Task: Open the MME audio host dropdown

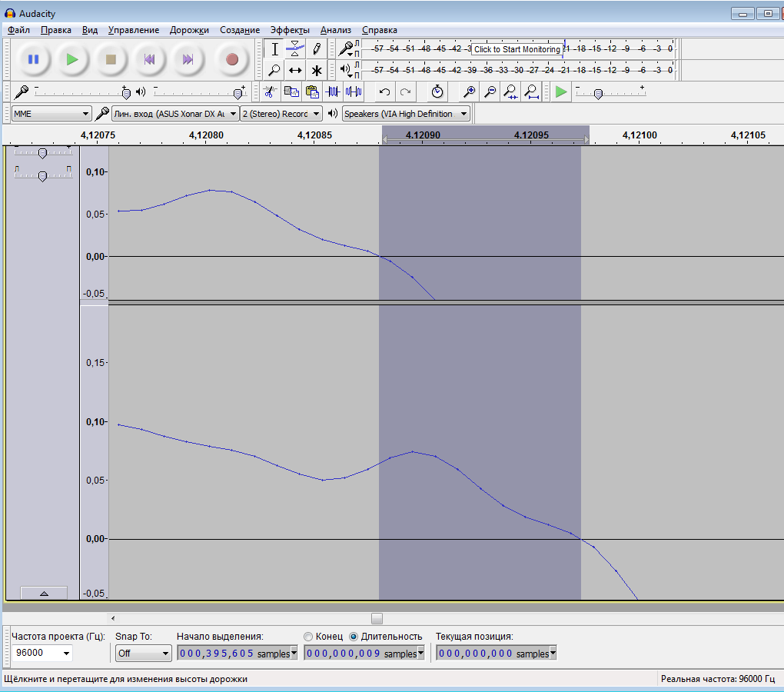Action: (x=51, y=114)
